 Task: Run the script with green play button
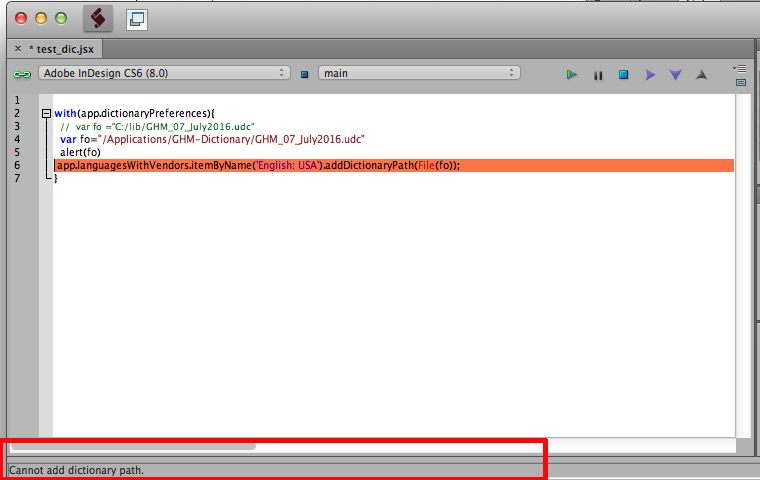point(572,75)
